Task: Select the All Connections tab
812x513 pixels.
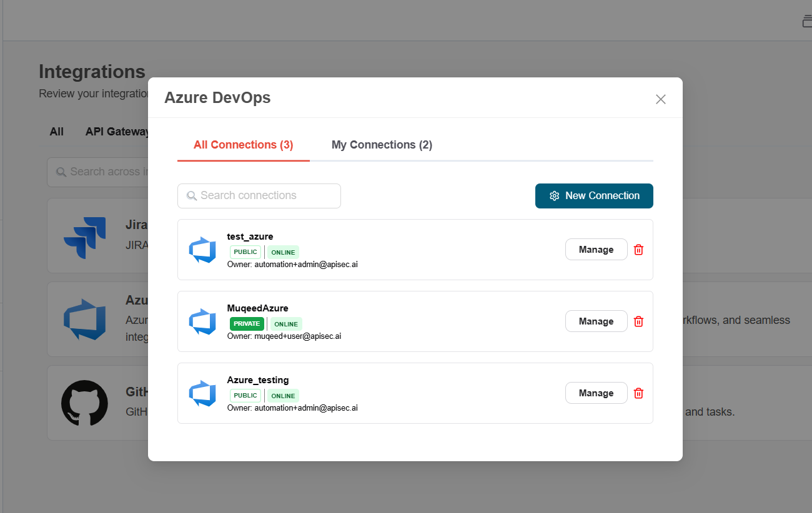Action: pos(243,145)
